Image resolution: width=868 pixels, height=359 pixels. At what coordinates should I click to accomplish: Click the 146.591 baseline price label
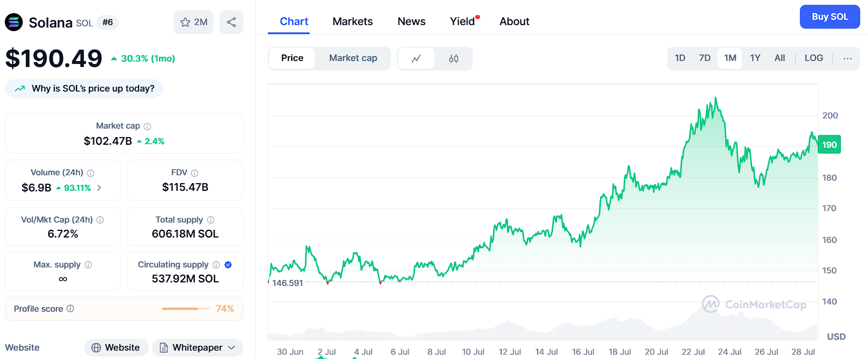click(288, 282)
